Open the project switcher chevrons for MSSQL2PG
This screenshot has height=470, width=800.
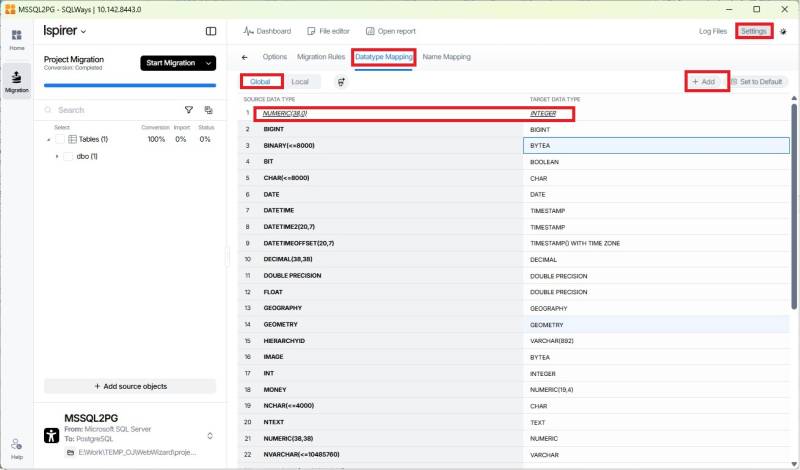[x=210, y=436]
